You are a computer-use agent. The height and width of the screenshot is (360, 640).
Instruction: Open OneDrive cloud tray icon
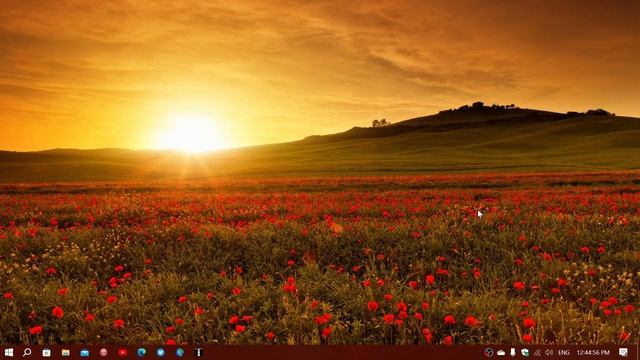click(x=501, y=353)
